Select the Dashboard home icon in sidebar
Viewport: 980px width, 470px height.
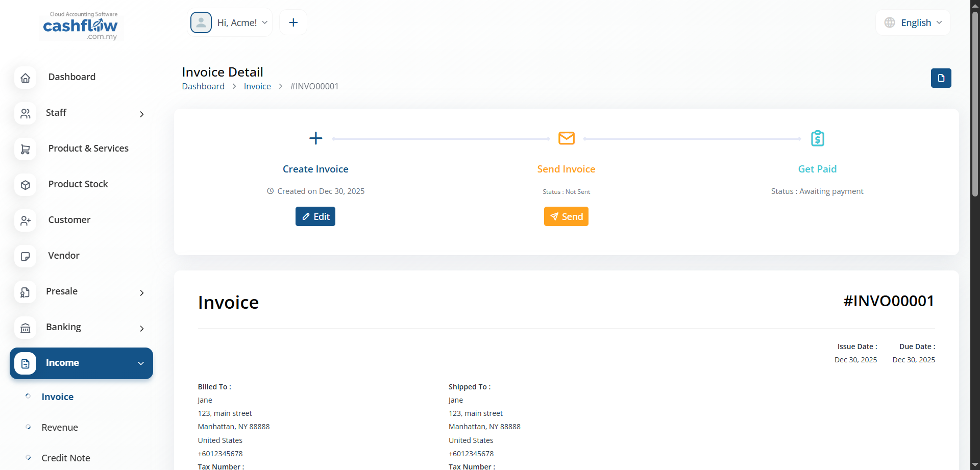(26, 78)
